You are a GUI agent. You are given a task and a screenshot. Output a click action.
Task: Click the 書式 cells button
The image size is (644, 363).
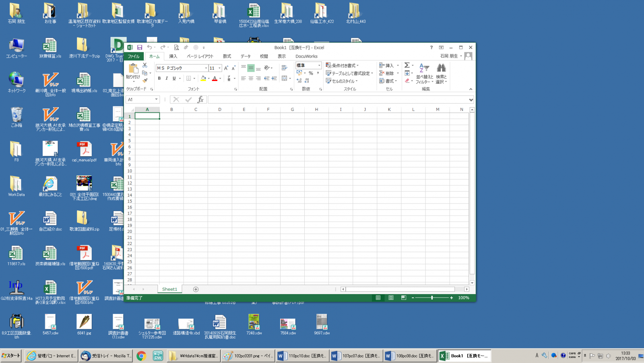[x=388, y=81]
